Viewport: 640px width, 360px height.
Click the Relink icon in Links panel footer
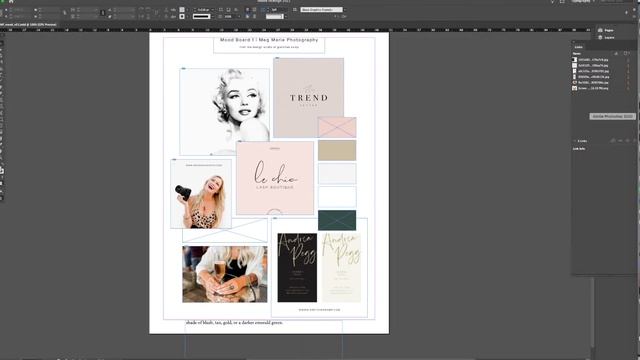point(612,141)
